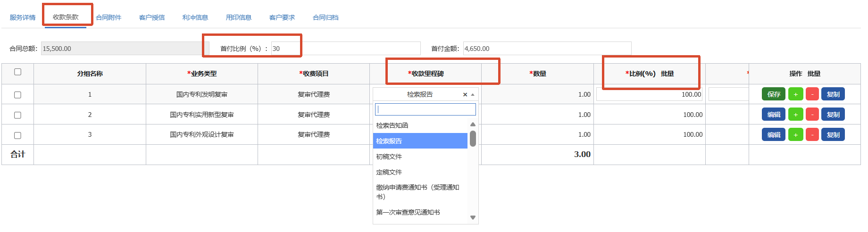Click the 国内专利外观设计复审 cell

tap(202, 135)
